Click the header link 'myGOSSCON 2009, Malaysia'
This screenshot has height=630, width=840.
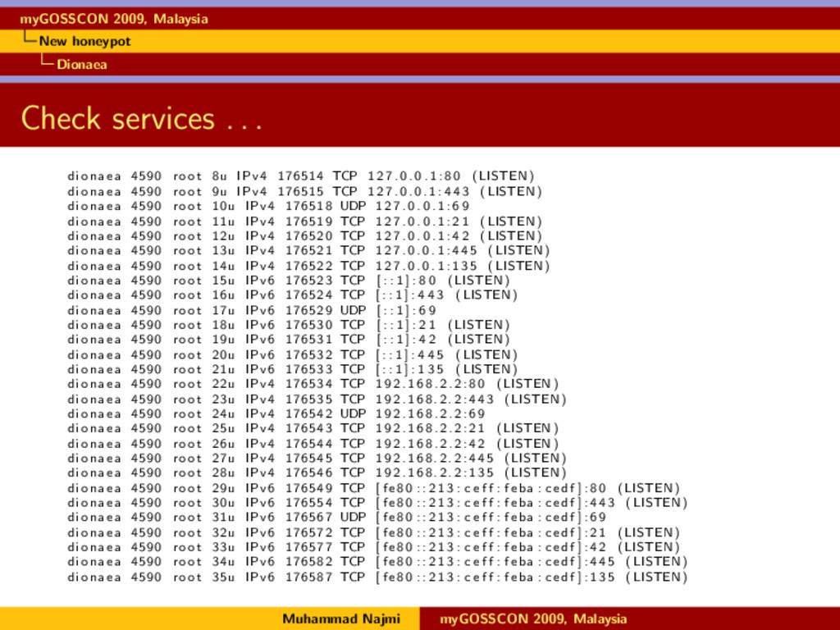click(x=113, y=19)
